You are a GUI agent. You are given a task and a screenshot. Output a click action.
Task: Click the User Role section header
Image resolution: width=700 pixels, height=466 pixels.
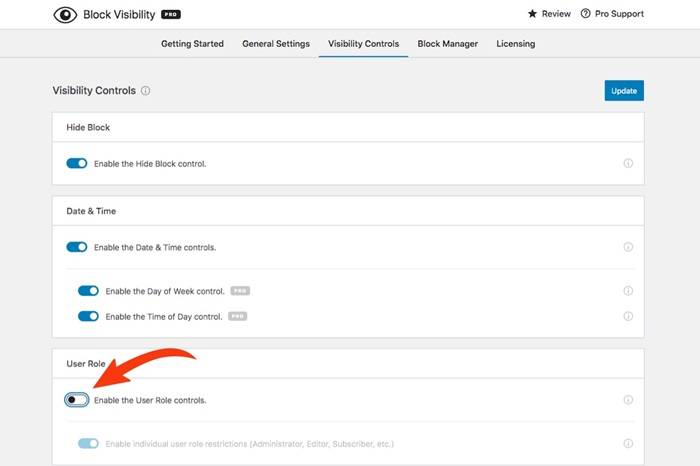pyautogui.click(x=86, y=364)
